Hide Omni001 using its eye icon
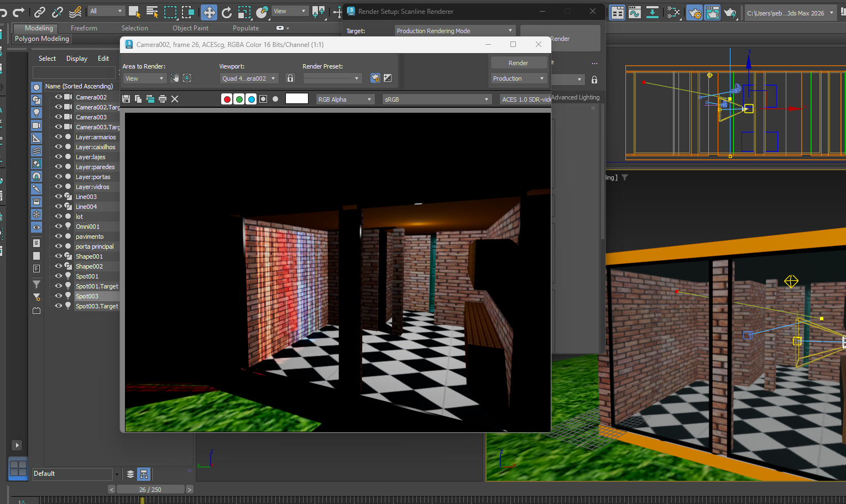The width and height of the screenshot is (846, 504). [x=58, y=227]
